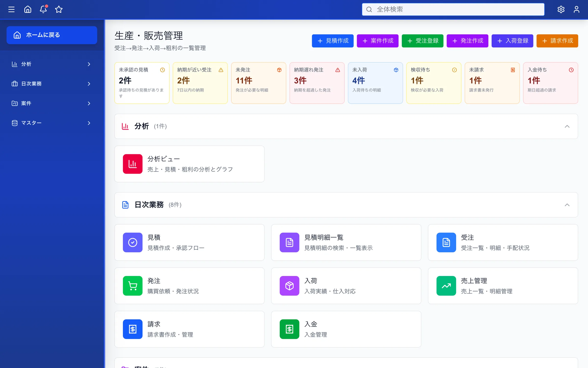Click the home icon in top bar
Viewport: 588px width, 368px height.
(28, 9)
